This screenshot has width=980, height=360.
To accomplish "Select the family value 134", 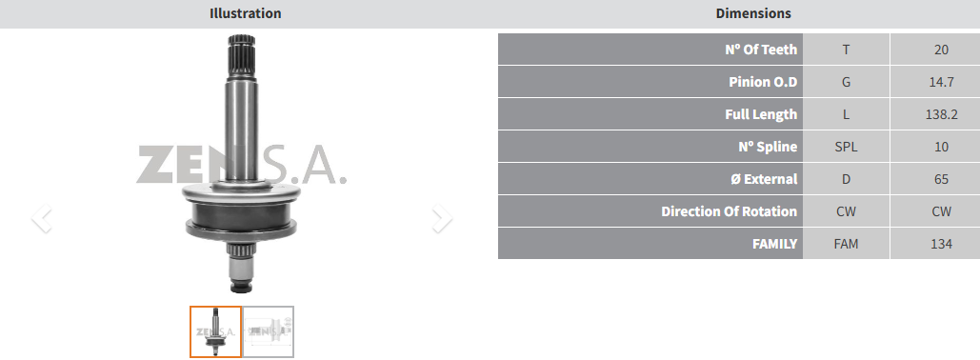I will (x=941, y=244).
